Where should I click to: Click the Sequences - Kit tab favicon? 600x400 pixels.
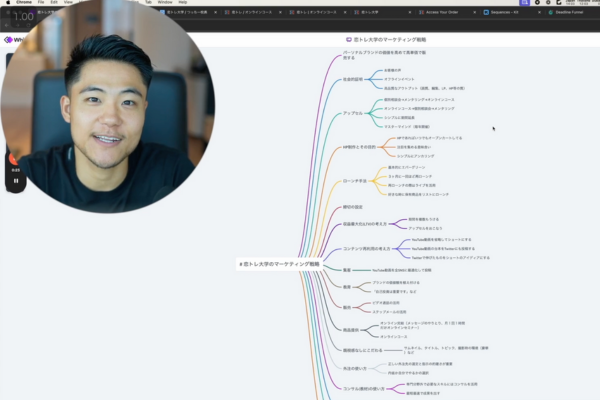(x=486, y=12)
